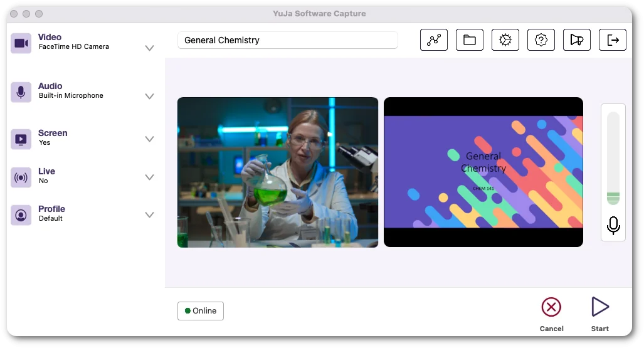Select the screen slide preview thumbnail
The height and width of the screenshot is (348, 644).
pos(483,172)
